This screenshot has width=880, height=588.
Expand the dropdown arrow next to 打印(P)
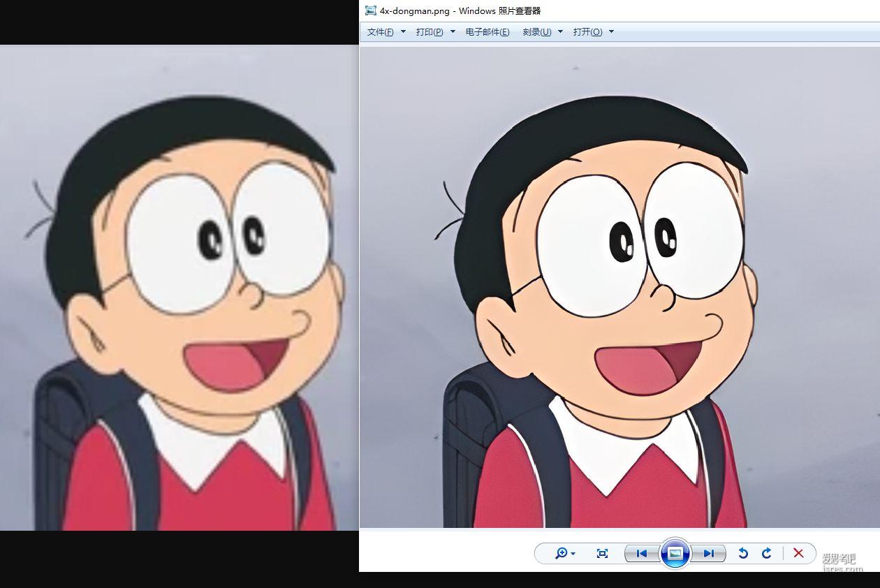coord(453,31)
